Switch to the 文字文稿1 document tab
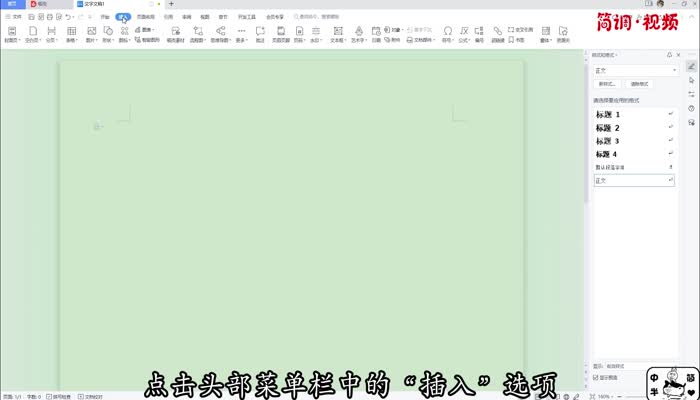Viewport: 700px width, 400px height. click(118, 4)
